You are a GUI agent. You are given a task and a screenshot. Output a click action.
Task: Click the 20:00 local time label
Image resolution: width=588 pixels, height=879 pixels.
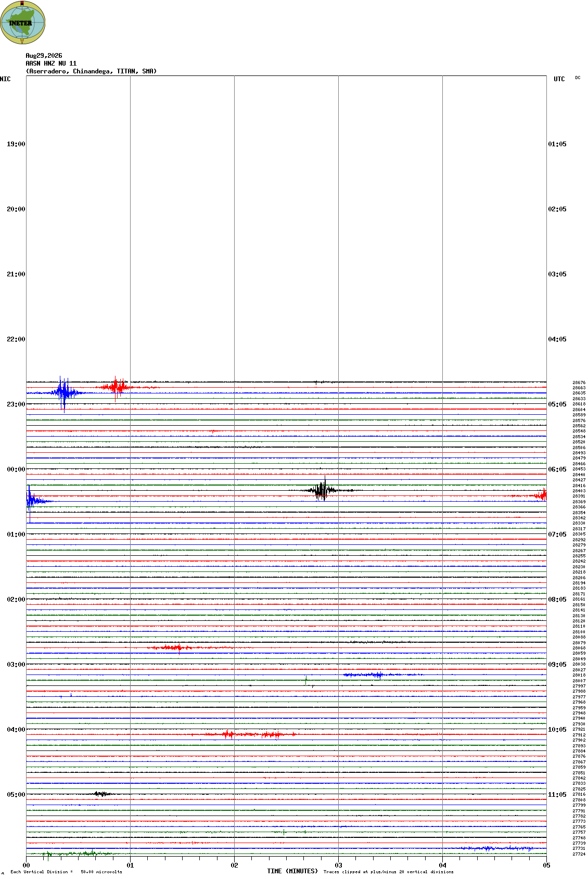tap(16, 209)
